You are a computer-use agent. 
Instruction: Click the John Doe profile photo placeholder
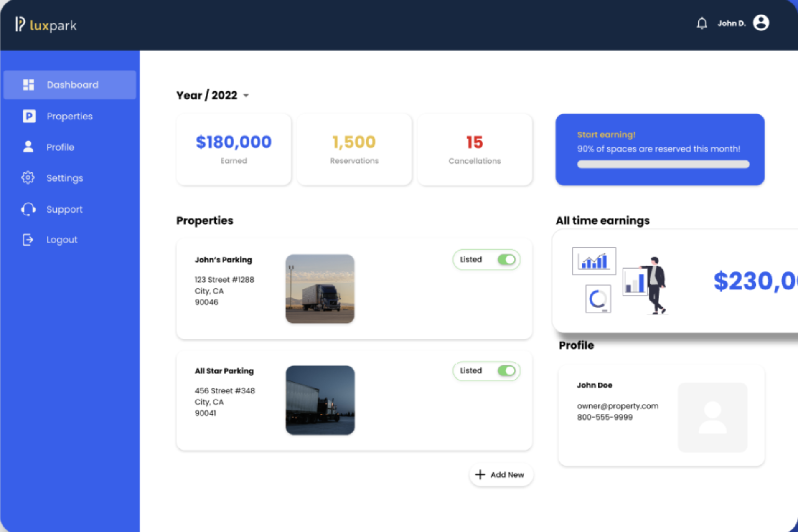click(712, 417)
